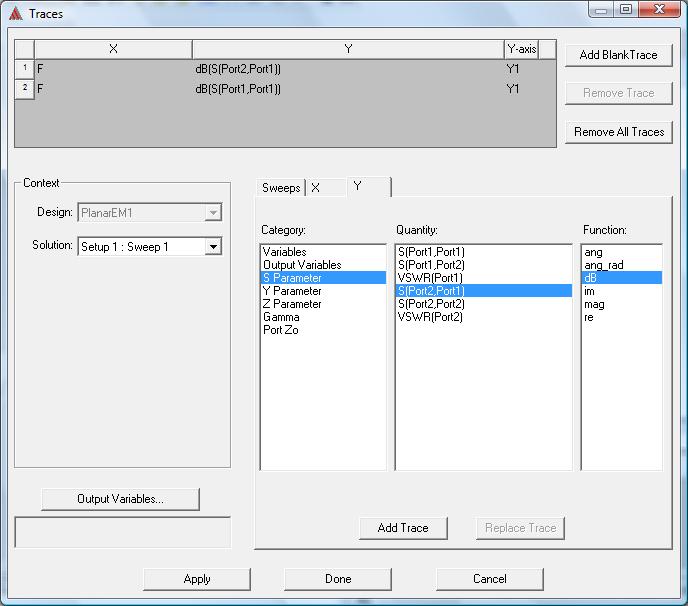The height and width of the screenshot is (606, 688).
Task: Click the Y1 cell for trace 1
Action: (521, 69)
